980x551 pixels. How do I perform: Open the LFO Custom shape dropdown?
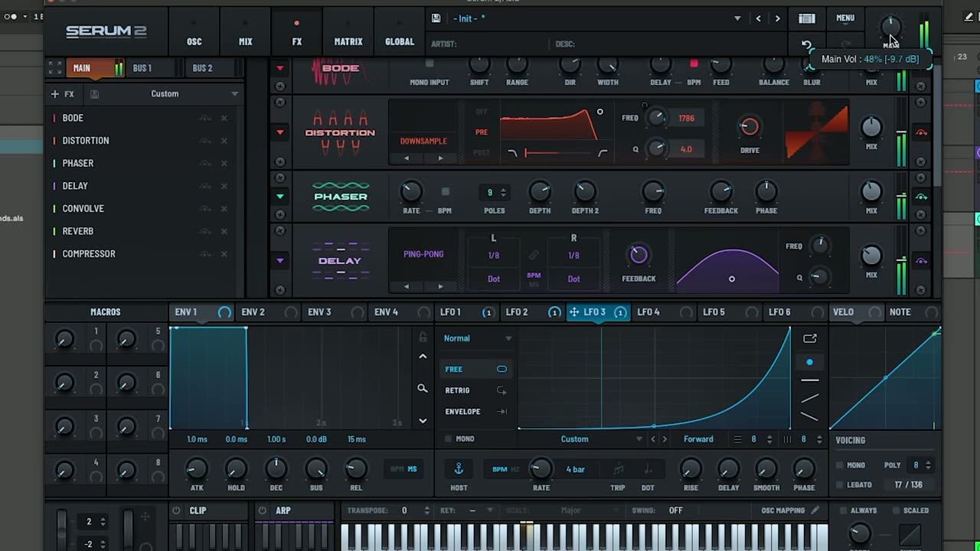tap(639, 439)
